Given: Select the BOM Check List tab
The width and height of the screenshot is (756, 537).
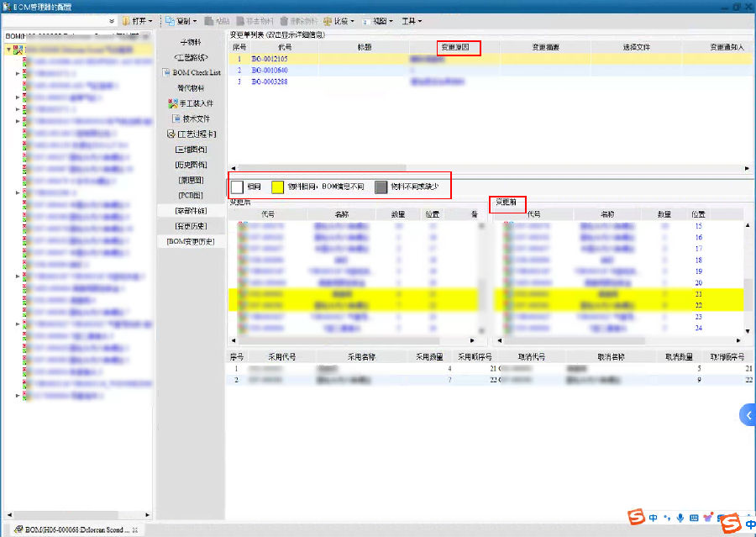Looking at the screenshot, I should (x=191, y=72).
